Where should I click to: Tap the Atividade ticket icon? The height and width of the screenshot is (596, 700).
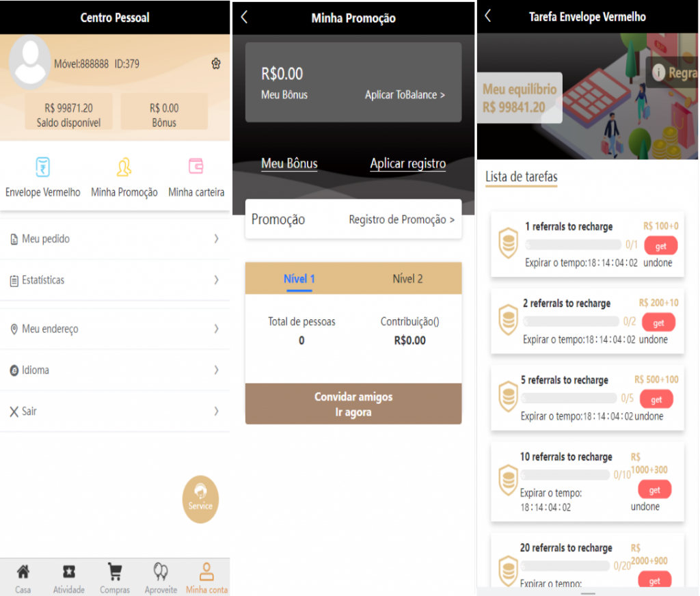[x=69, y=571]
